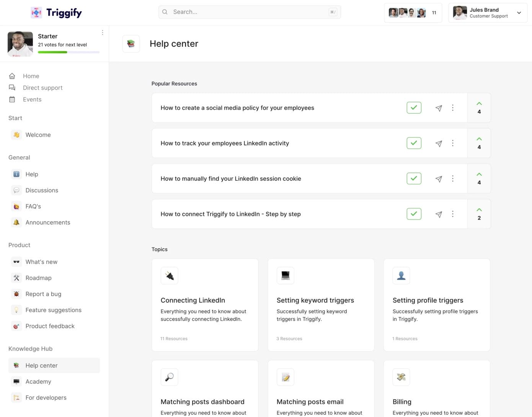The width and height of the screenshot is (532, 417).
Task: Toggle checkmark for social media policy resource
Action: coord(414,108)
